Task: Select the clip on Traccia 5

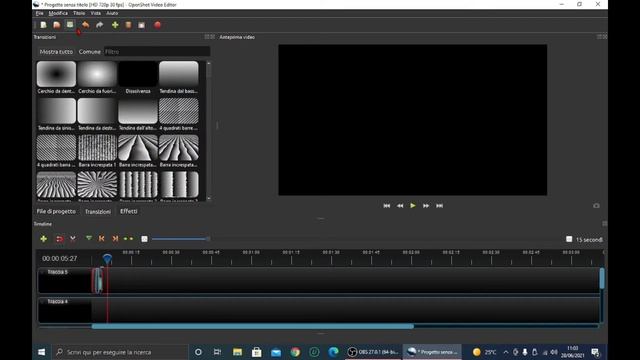Action: (x=98, y=280)
